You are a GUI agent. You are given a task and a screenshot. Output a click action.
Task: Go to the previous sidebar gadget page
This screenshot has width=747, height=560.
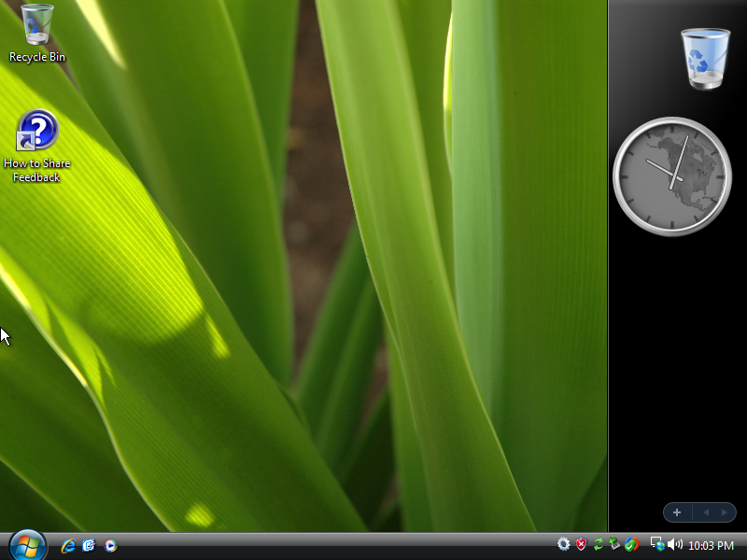[x=706, y=512]
